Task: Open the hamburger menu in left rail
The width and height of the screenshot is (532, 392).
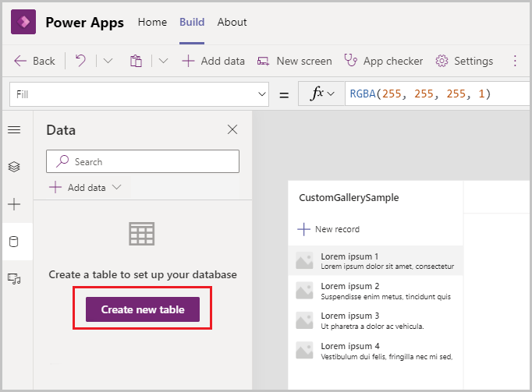Action: click(x=14, y=130)
